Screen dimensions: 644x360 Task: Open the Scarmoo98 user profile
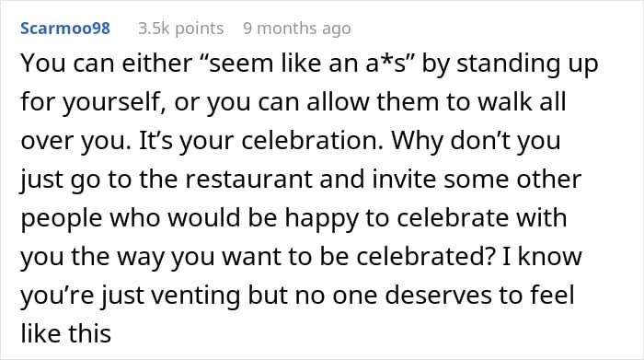tap(65, 29)
